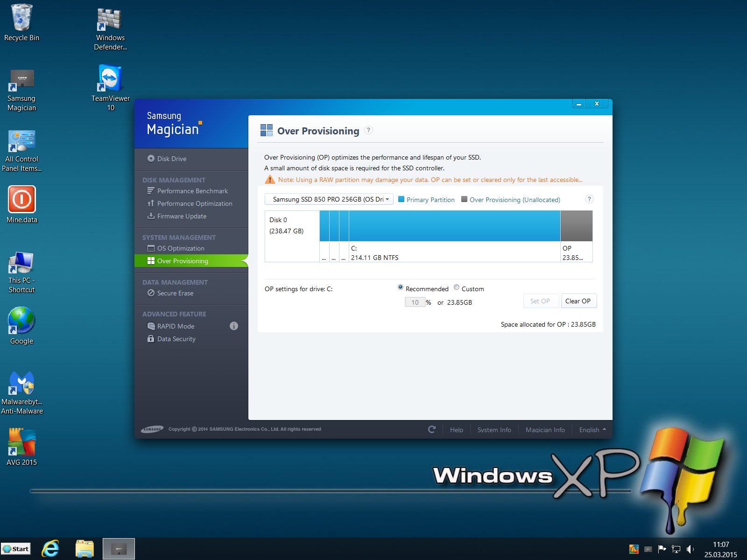The width and height of the screenshot is (747, 560).
Task: Open Help link in footer
Action: tap(457, 430)
